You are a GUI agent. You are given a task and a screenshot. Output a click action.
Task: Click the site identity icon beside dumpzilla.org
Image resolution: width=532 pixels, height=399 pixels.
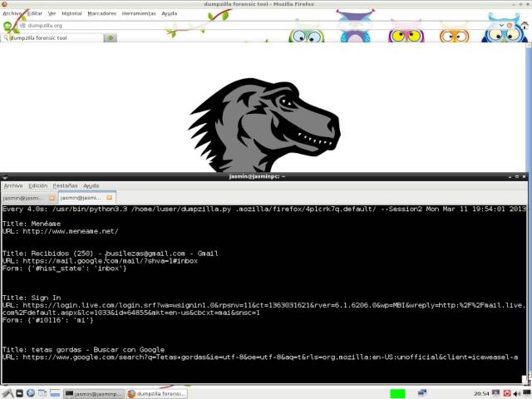click(x=22, y=26)
